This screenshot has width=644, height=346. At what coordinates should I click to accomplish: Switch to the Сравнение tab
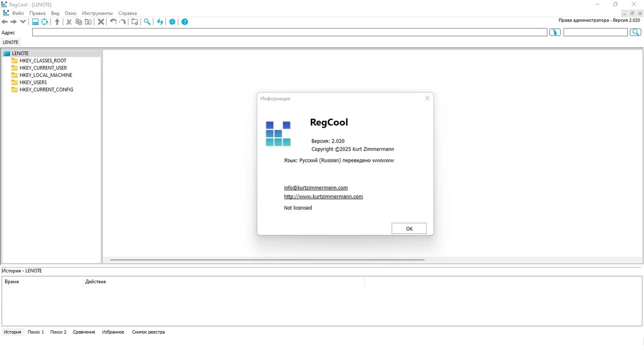click(x=84, y=332)
